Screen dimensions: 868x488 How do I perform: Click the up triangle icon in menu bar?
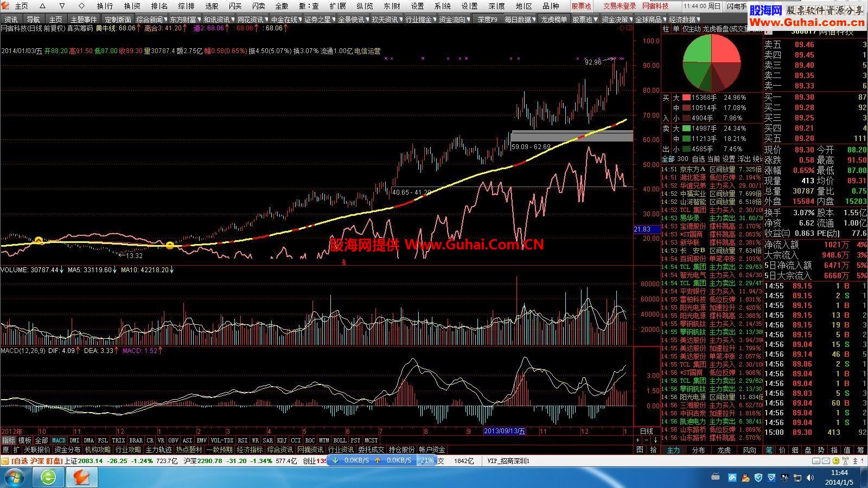click(43, 6)
